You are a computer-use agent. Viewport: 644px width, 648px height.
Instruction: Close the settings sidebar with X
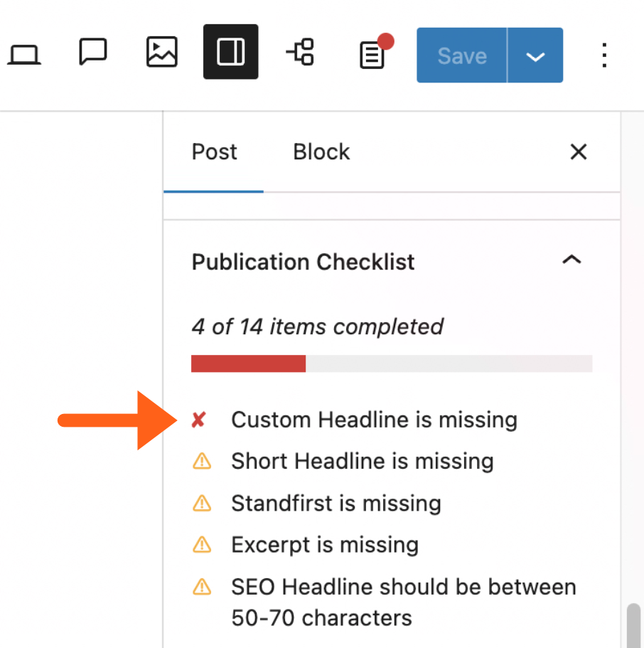coord(579,152)
